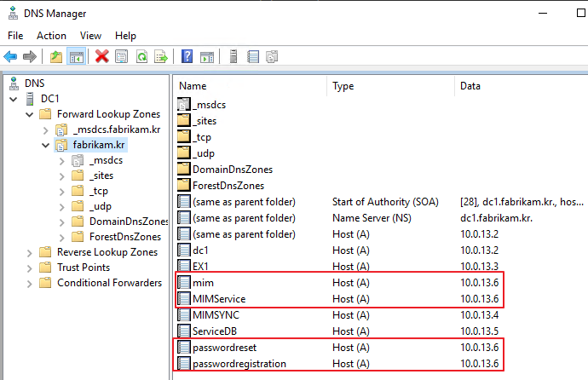Maximize the DNS Manager window
The height and width of the screenshot is (380, 588).
580,13
